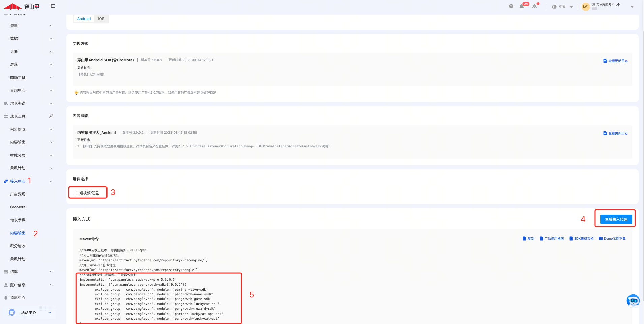Open notifications bell with 99+ badge

click(x=522, y=6)
